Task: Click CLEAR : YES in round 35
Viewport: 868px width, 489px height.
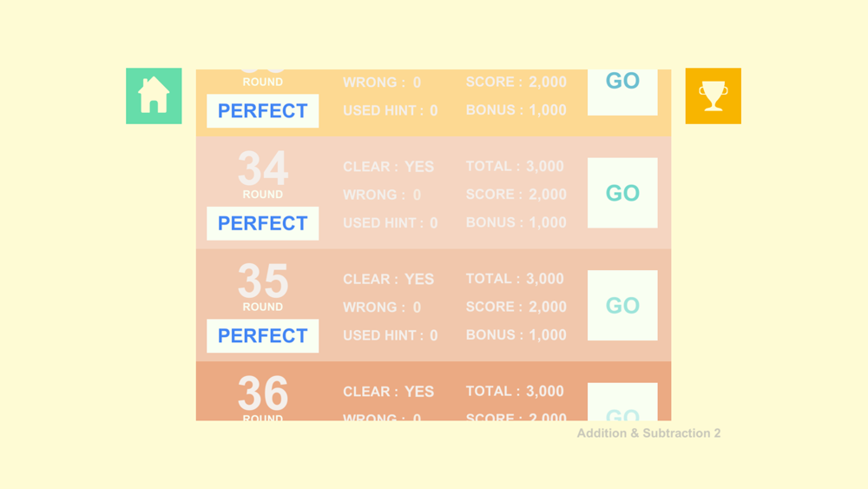Action: click(x=389, y=279)
